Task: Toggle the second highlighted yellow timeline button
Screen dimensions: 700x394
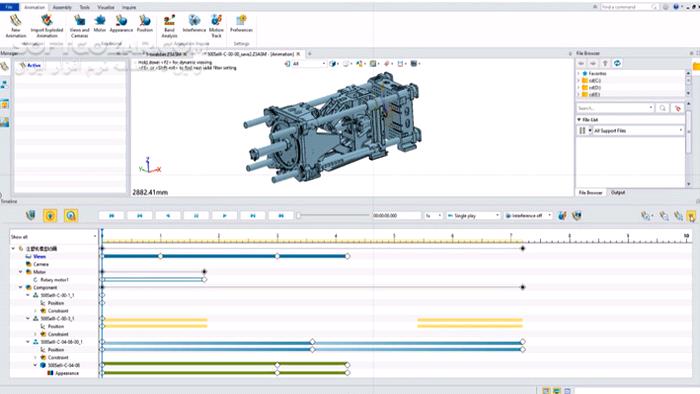Action: point(71,216)
